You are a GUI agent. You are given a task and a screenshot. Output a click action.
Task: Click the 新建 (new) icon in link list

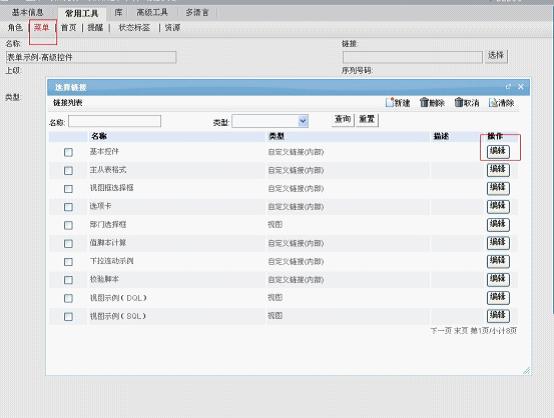(390, 102)
